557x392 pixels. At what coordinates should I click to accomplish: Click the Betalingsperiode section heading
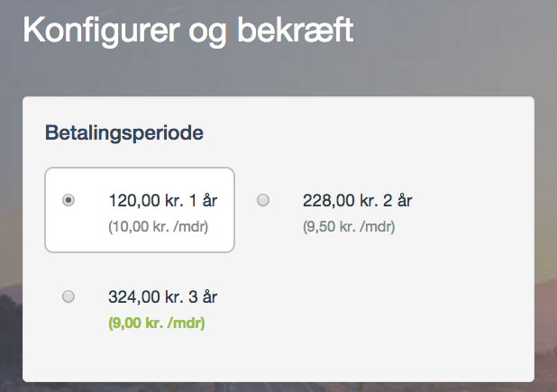(x=124, y=133)
